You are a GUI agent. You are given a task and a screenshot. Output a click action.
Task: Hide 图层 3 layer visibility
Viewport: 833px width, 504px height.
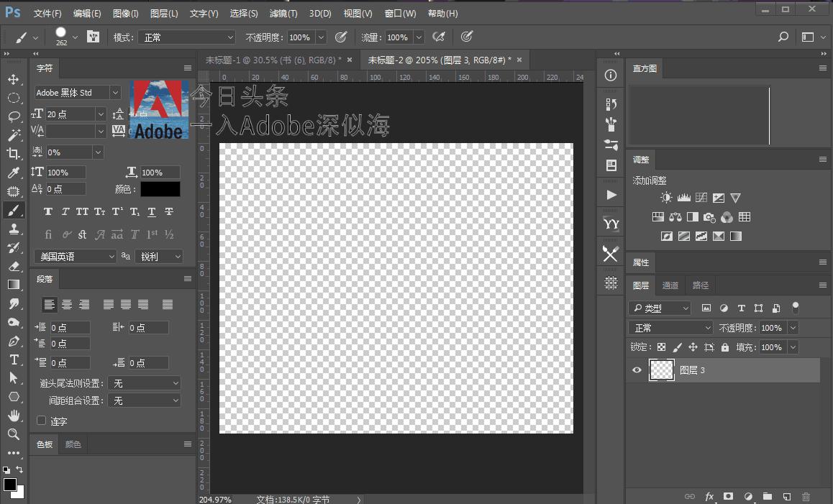point(637,370)
